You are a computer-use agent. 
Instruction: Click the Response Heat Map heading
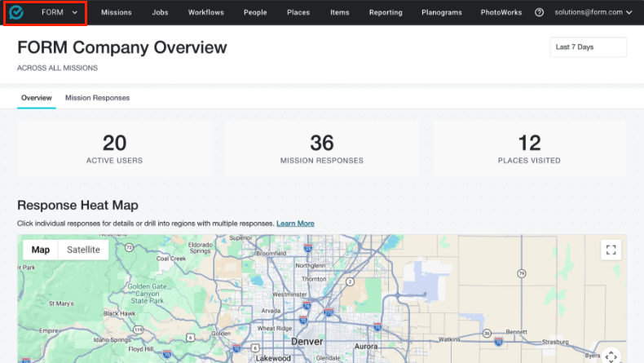point(77,205)
